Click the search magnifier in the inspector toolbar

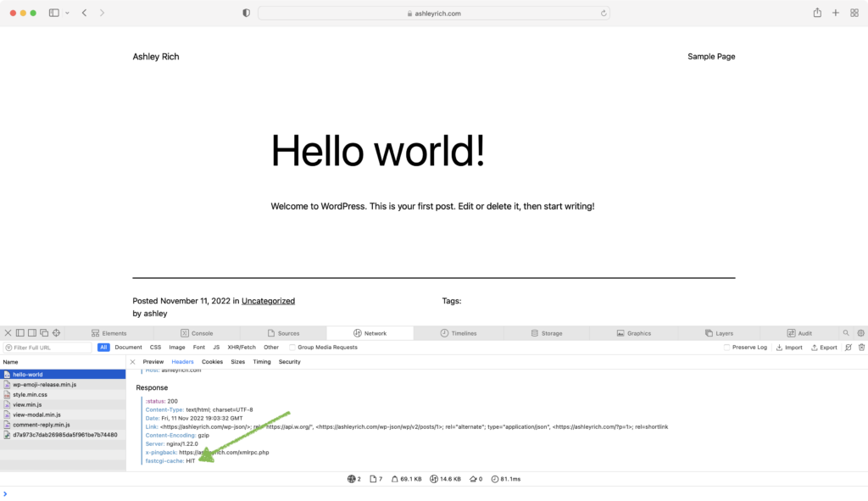tap(846, 333)
